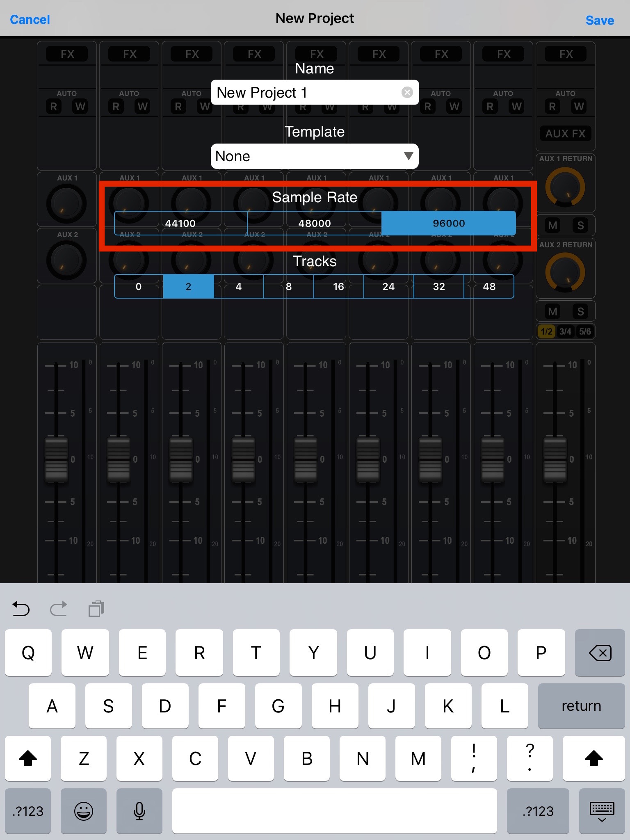The image size is (630, 840).
Task: Select output pair 1/2
Action: pos(546,331)
